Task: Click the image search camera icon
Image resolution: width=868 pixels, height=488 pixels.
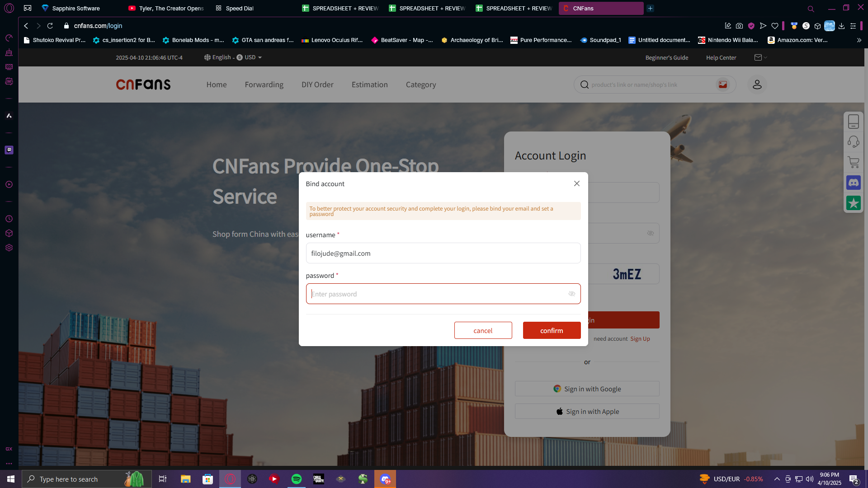Action: point(722,84)
